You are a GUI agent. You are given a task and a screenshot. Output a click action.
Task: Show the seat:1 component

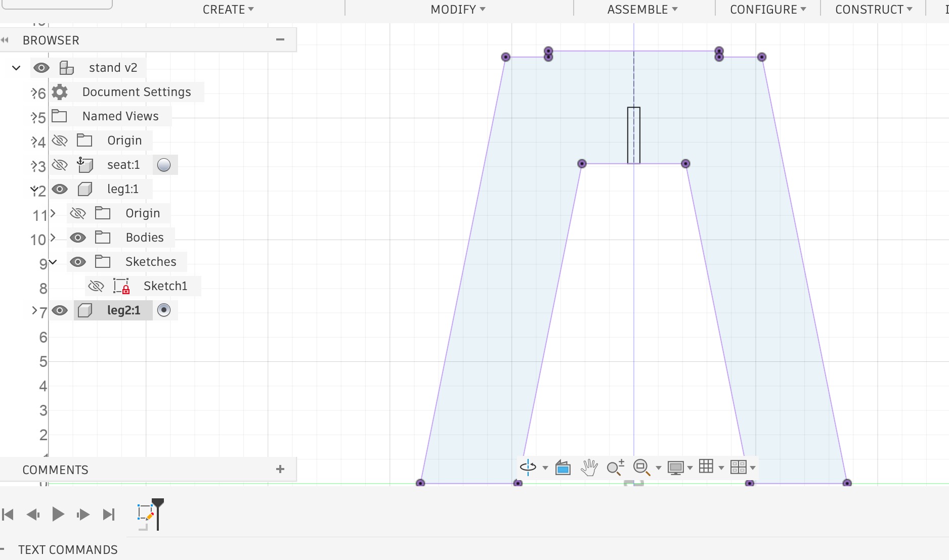[60, 165]
